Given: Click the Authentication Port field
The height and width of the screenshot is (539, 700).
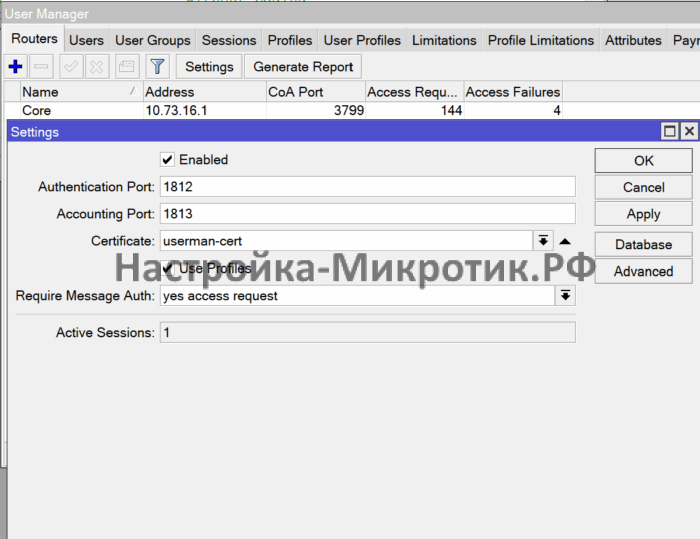Looking at the screenshot, I should 368,187.
